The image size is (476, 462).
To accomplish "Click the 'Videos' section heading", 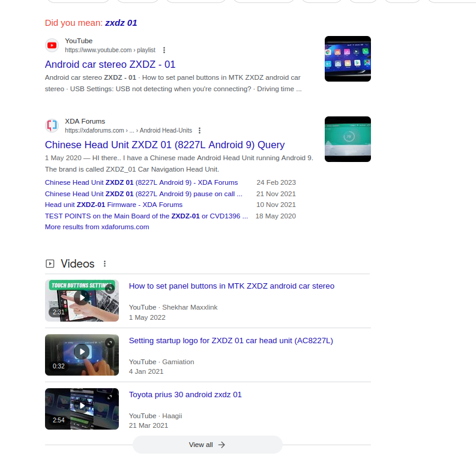I will (x=77, y=263).
